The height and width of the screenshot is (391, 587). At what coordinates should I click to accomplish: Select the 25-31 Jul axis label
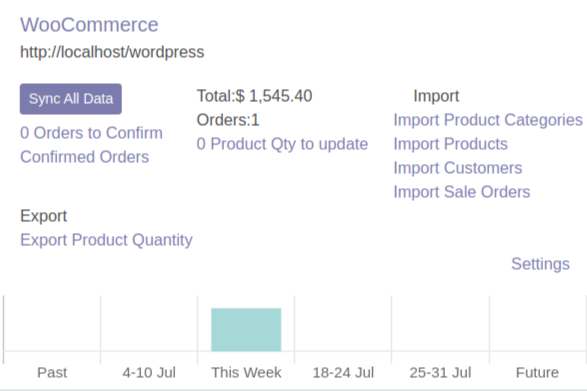[440, 373]
